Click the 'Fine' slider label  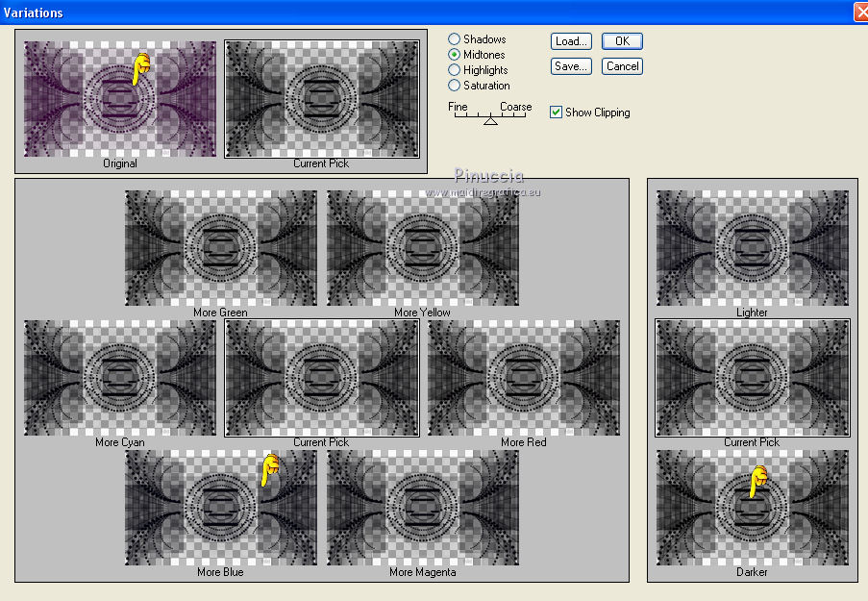click(458, 107)
